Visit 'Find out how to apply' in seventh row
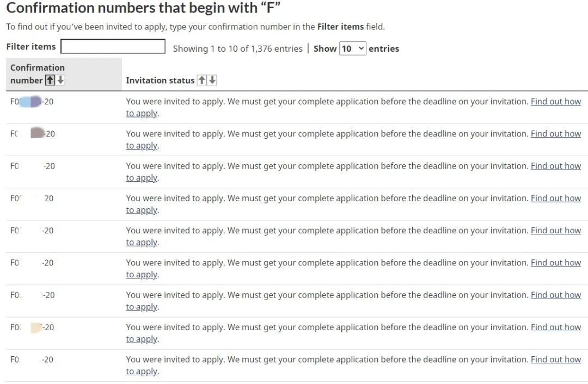Image resolution: width=588 pixels, height=384 pixels. pos(556,295)
